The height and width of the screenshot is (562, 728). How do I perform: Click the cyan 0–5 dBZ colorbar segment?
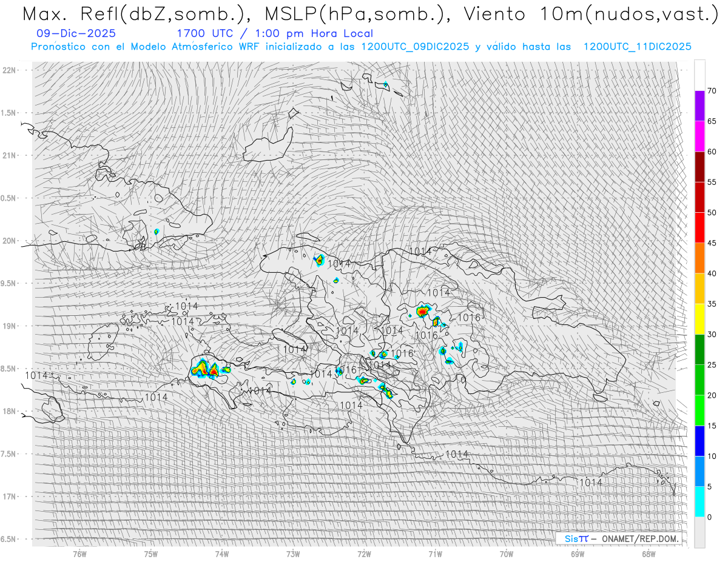coord(699,501)
